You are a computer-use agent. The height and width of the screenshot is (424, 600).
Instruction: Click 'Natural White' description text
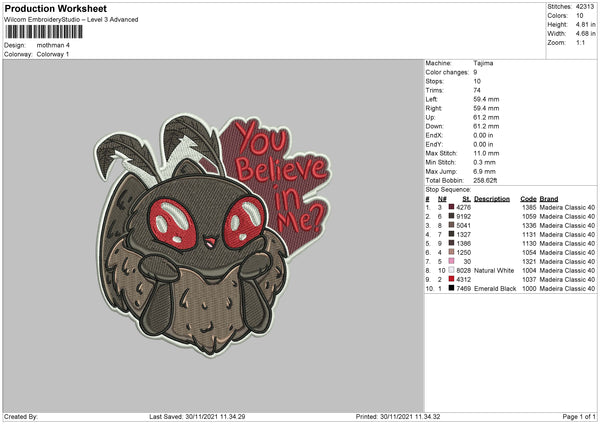point(494,270)
